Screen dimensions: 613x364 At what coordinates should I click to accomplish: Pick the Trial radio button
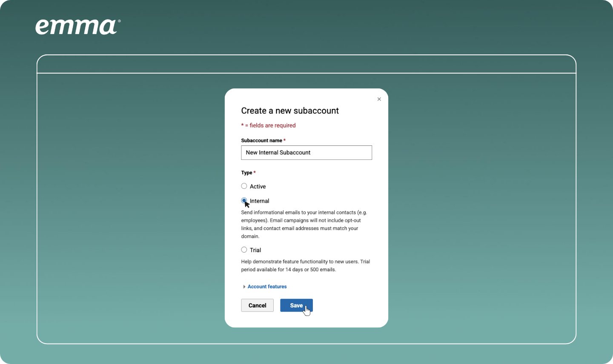[x=244, y=250]
